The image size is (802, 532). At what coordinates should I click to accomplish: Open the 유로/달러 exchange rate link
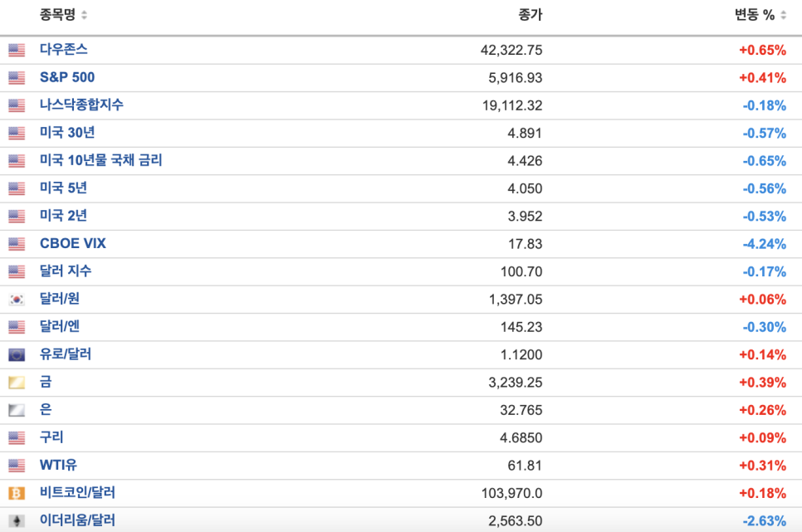tap(66, 354)
